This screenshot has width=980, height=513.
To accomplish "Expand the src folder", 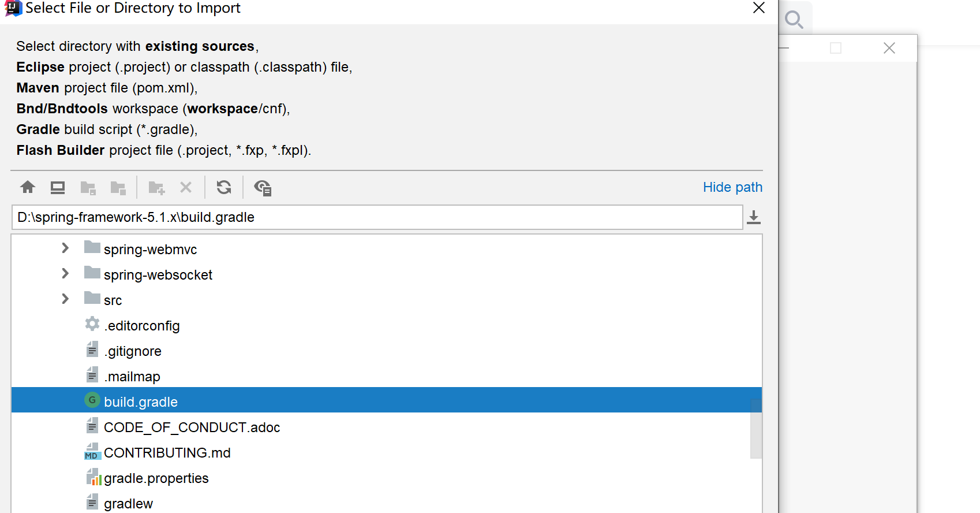I will click(65, 299).
